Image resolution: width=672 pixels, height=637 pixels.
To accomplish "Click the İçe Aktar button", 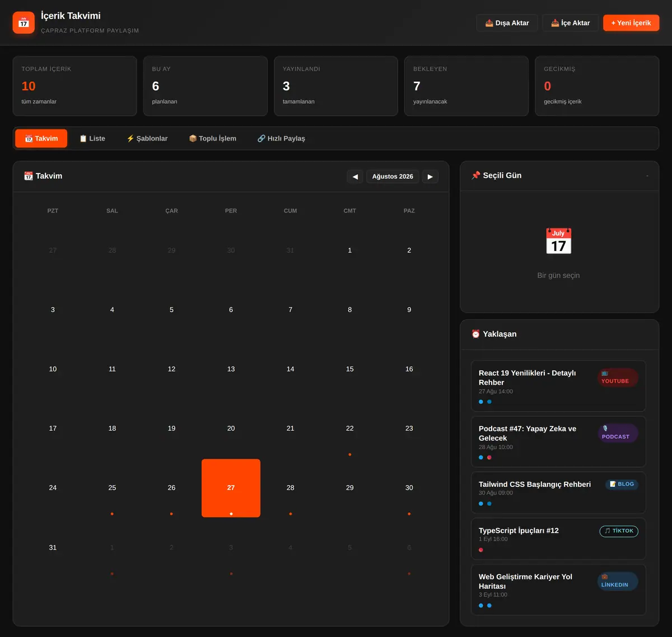I will (571, 23).
